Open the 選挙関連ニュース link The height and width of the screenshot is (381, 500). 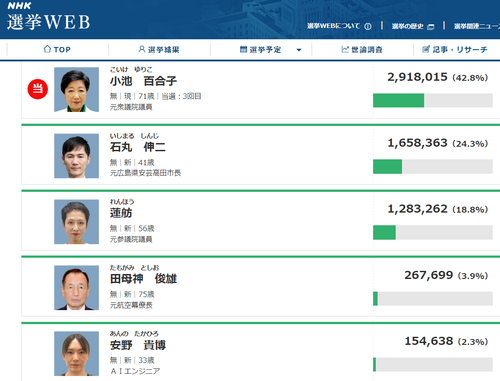coord(477,26)
